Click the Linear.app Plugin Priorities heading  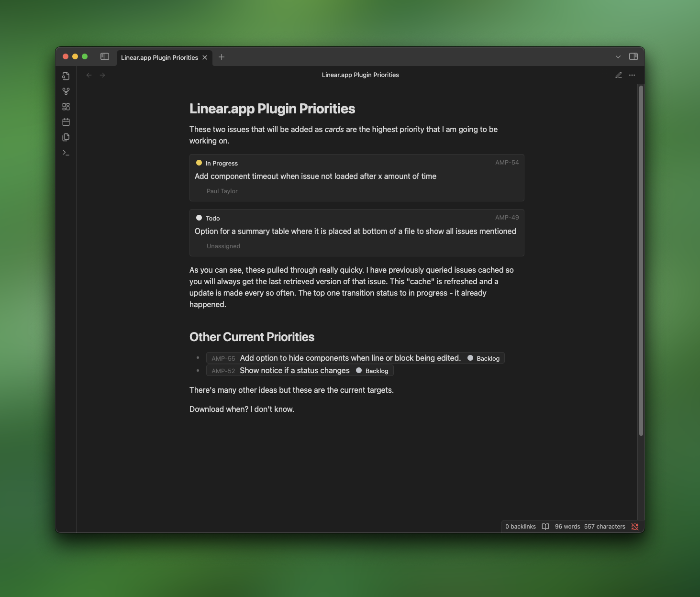pos(272,109)
